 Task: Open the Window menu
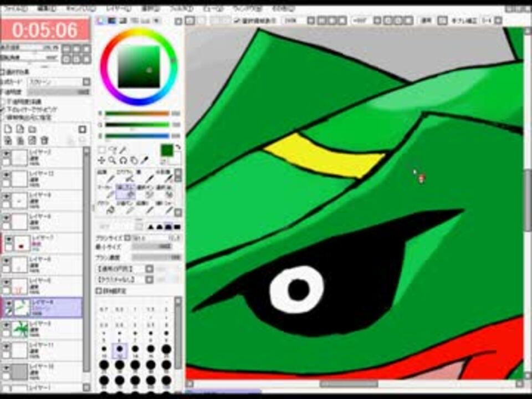[247, 9]
